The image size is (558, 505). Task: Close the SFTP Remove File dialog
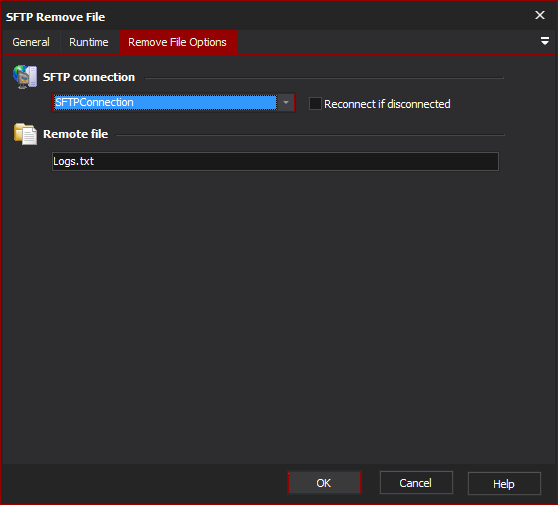(539, 15)
